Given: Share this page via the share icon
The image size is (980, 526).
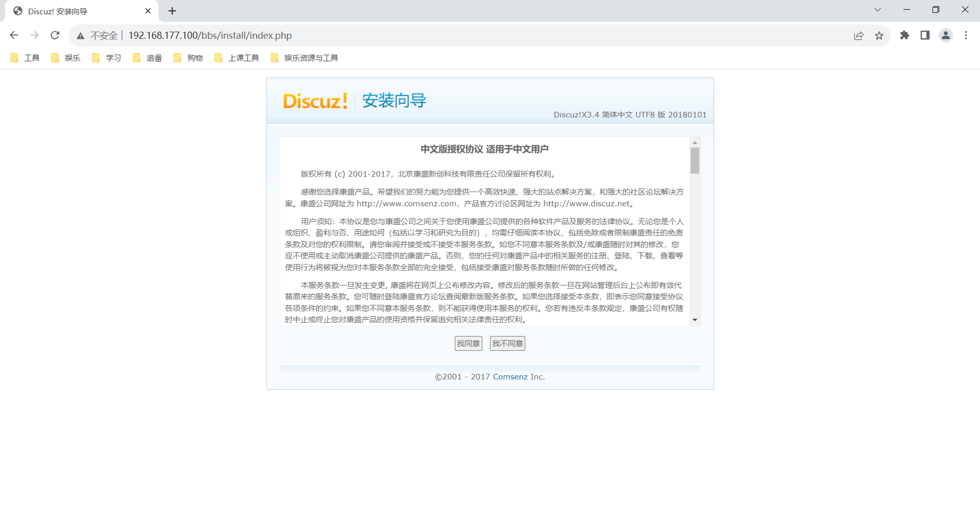Looking at the screenshot, I should [x=859, y=35].
